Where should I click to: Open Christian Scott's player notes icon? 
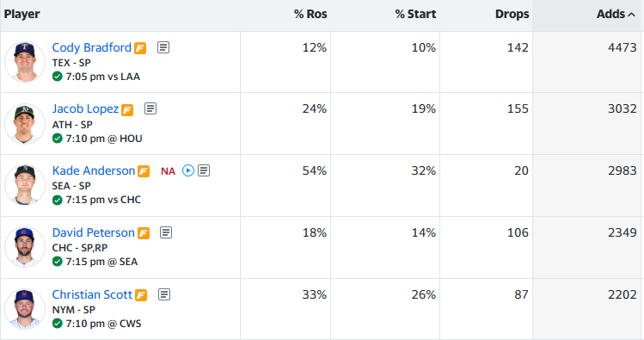(x=164, y=294)
